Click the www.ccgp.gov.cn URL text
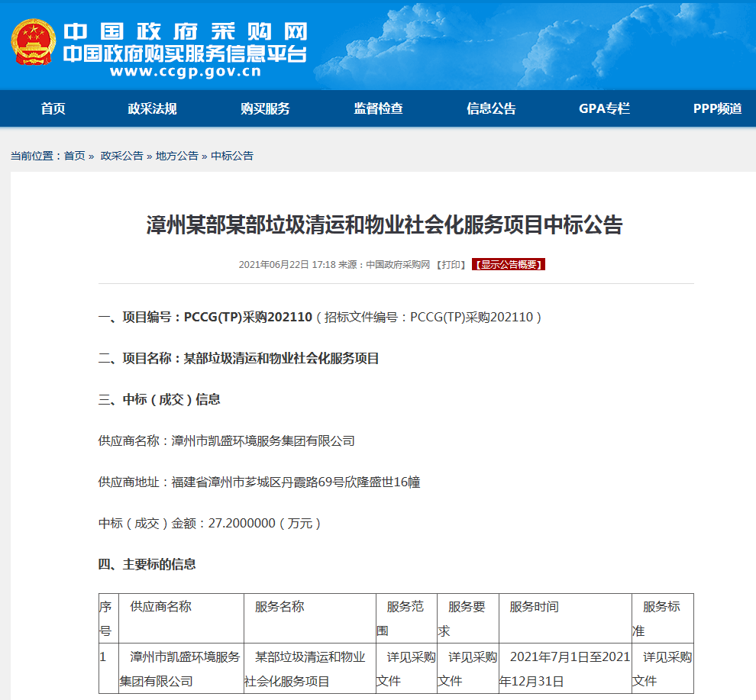Viewport: 756px width, 700px height. pos(186,72)
